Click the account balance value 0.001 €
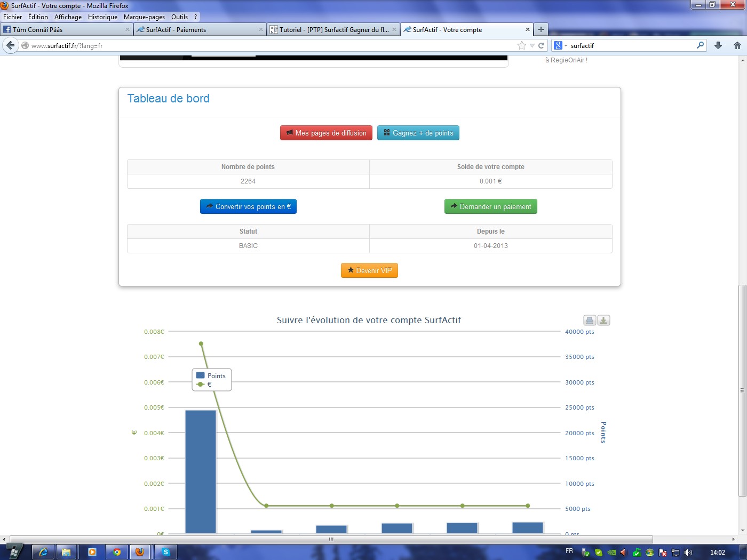747x560 pixels. click(x=490, y=181)
